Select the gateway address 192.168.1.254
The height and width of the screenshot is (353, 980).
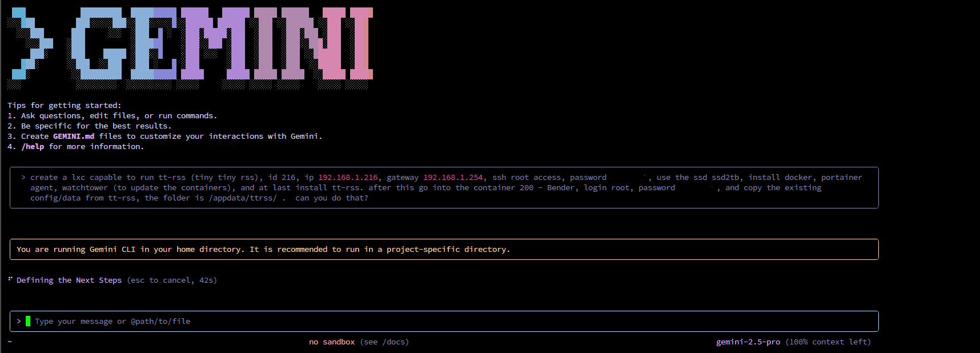(453, 178)
